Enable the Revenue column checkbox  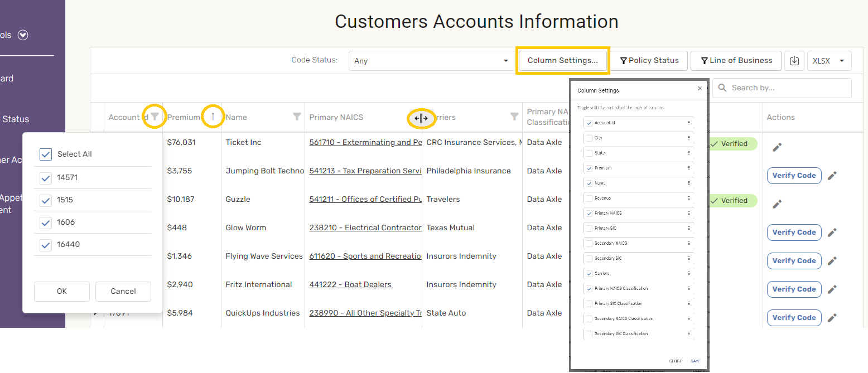pyautogui.click(x=589, y=198)
